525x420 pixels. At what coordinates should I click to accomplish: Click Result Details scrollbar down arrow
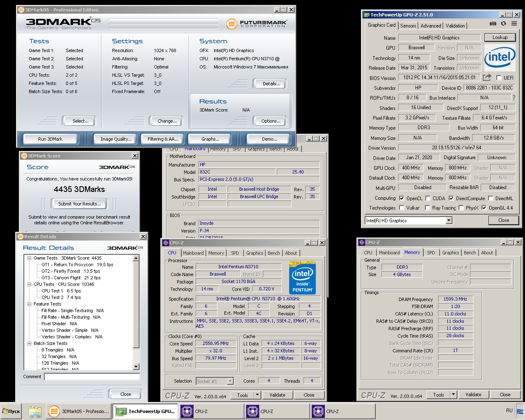click(136, 367)
